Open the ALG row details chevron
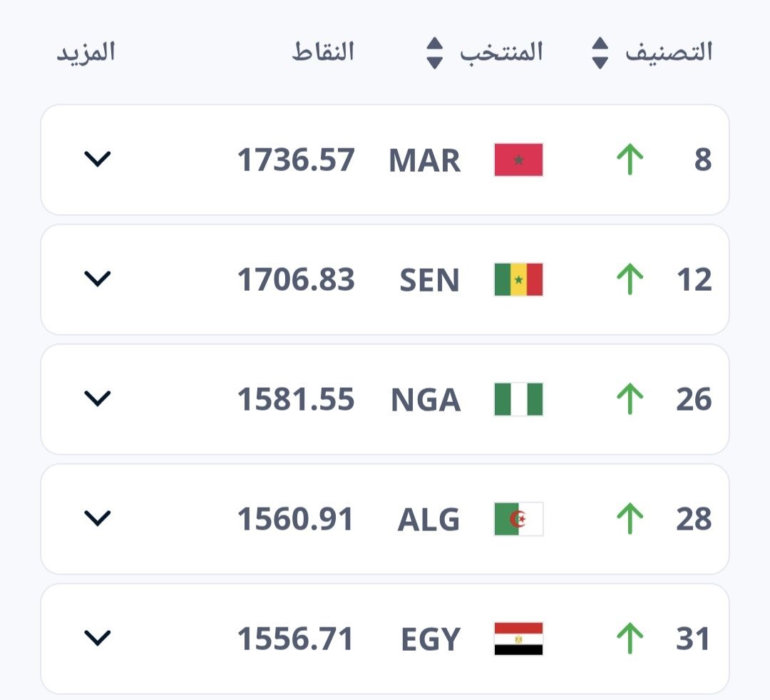770x700 pixels. click(98, 518)
